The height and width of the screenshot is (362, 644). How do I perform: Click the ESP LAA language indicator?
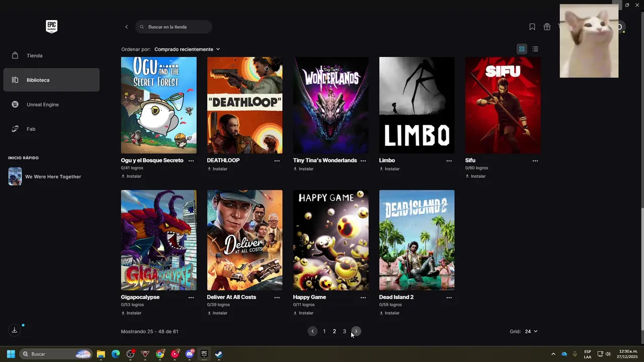588,354
